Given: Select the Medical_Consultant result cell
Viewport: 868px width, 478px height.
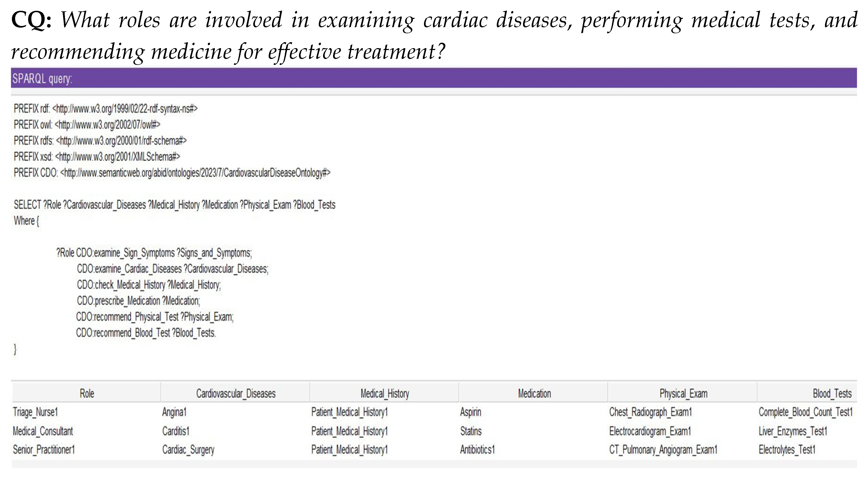Looking at the screenshot, I should pyautogui.click(x=43, y=431).
